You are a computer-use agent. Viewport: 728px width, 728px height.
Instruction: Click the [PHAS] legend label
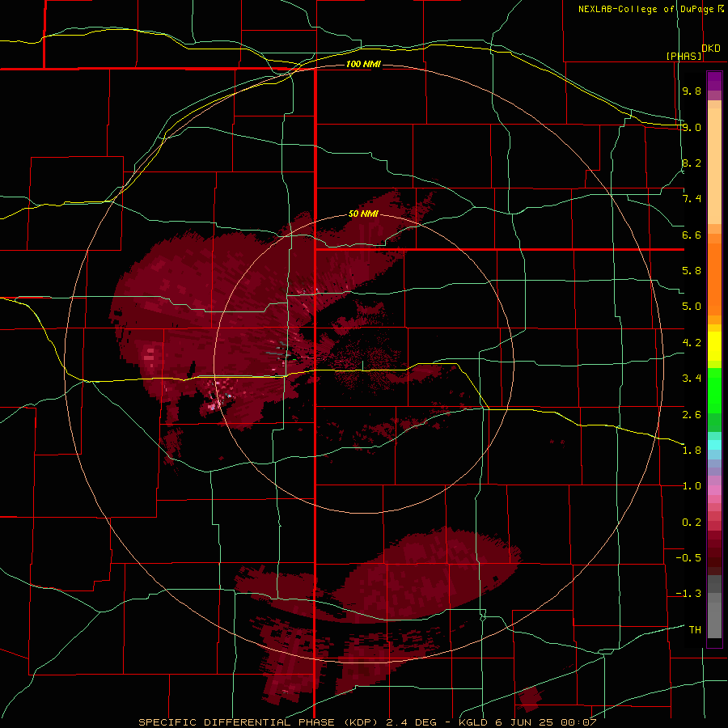684,56
